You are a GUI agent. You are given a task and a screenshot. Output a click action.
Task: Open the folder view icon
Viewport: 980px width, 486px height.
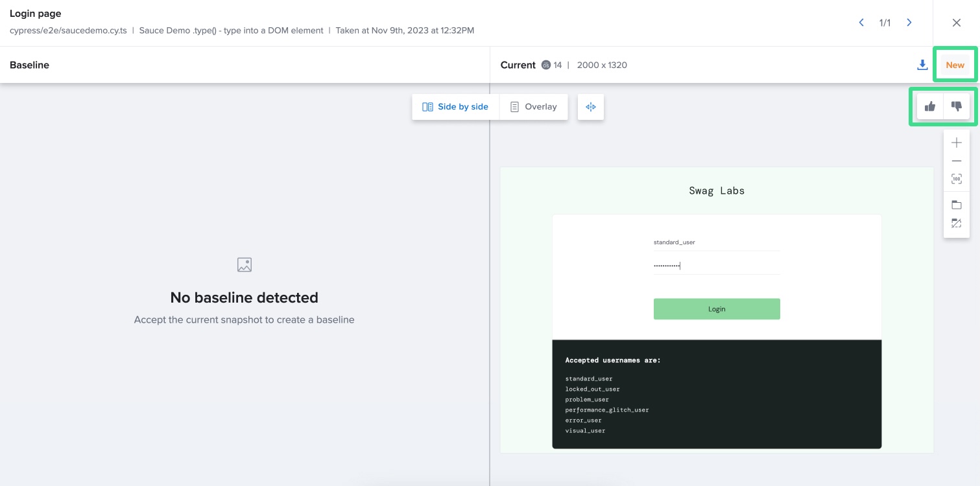point(956,204)
